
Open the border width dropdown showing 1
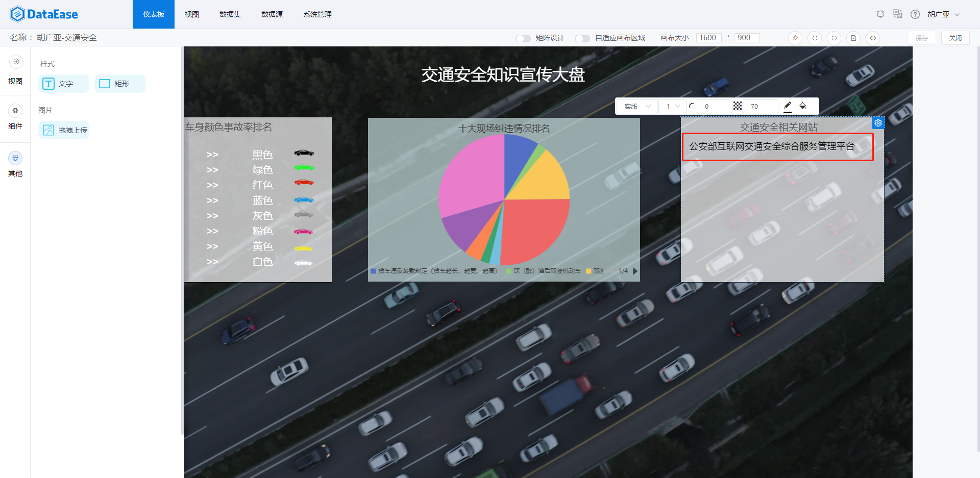672,106
